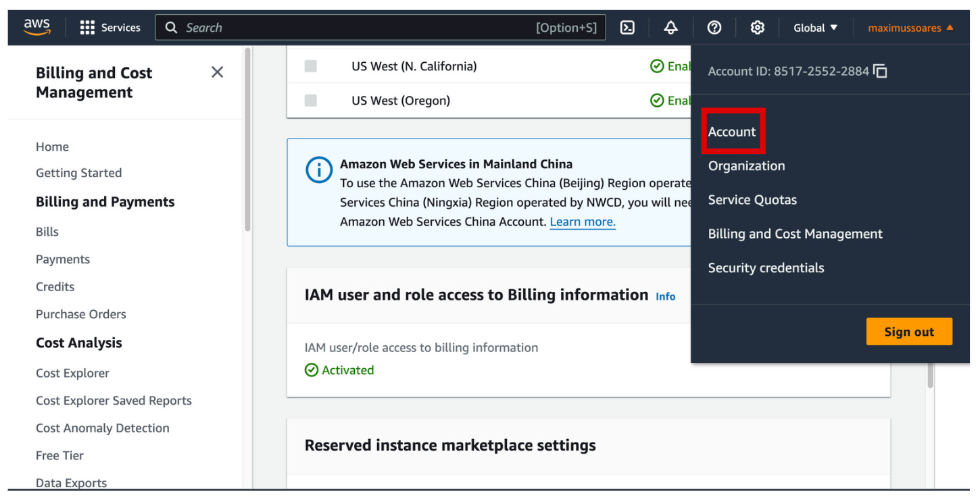Open Cost Anomaly Detection in the sidebar
Viewport: 980px width, 504px height.
click(x=103, y=428)
